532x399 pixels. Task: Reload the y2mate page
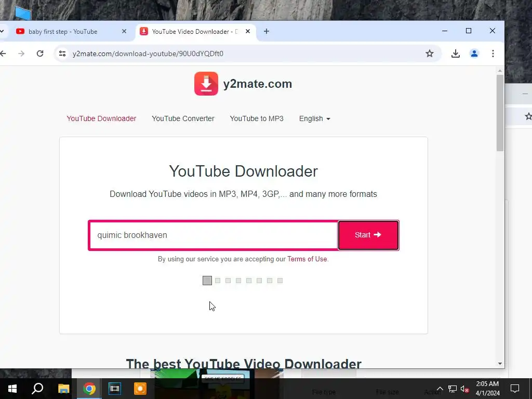point(40,54)
